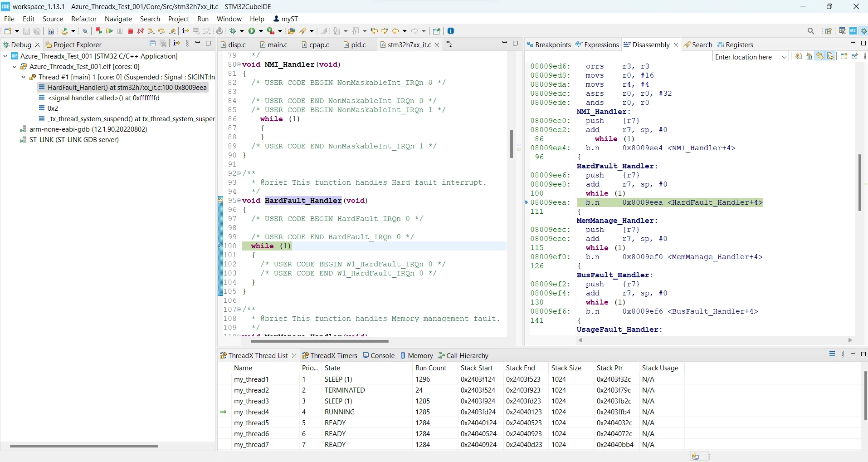Viewport: 868px width, 462px height.
Task: Collapse the Azure_Threadx_Test_001 launch node
Action: click(5, 56)
